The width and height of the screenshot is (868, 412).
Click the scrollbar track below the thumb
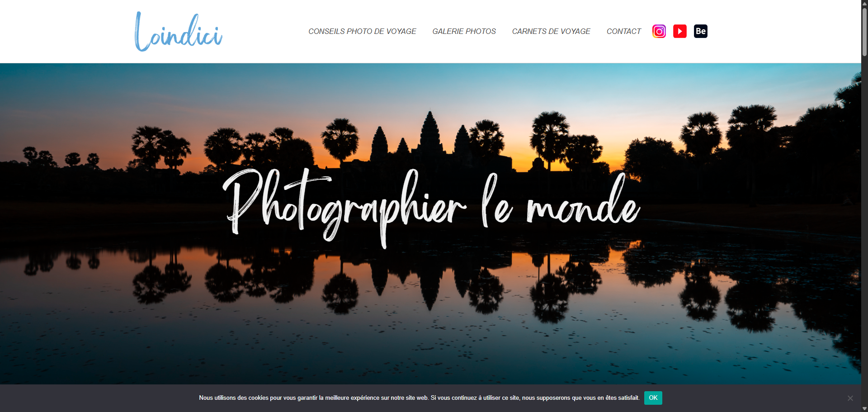[x=864, y=226]
